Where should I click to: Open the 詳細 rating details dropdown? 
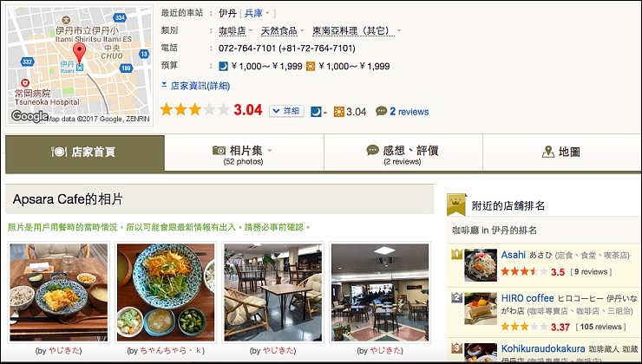(286, 111)
